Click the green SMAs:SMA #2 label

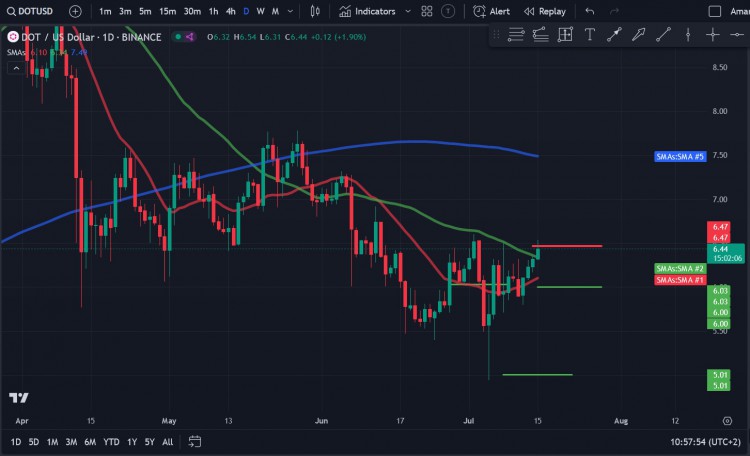pyautogui.click(x=680, y=268)
